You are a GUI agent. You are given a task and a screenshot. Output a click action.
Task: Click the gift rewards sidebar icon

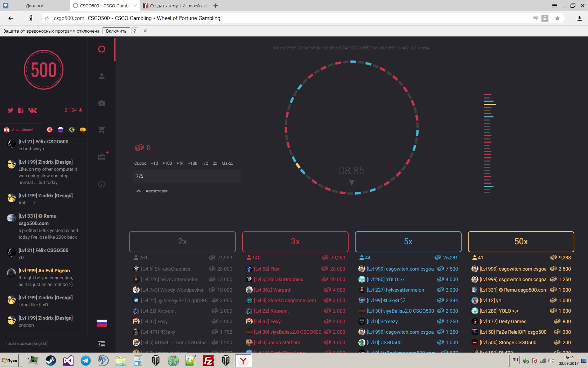coord(101,157)
